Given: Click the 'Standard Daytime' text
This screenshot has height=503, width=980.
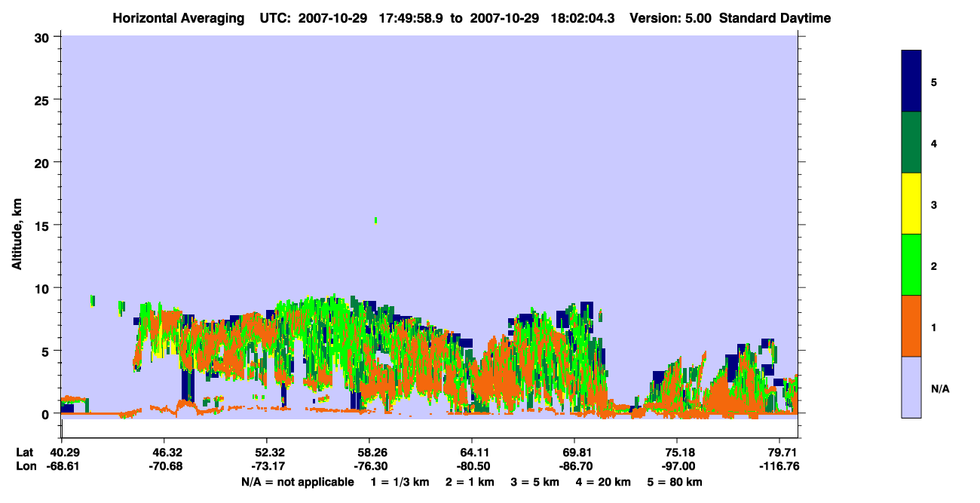Looking at the screenshot, I should [x=775, y=18].
